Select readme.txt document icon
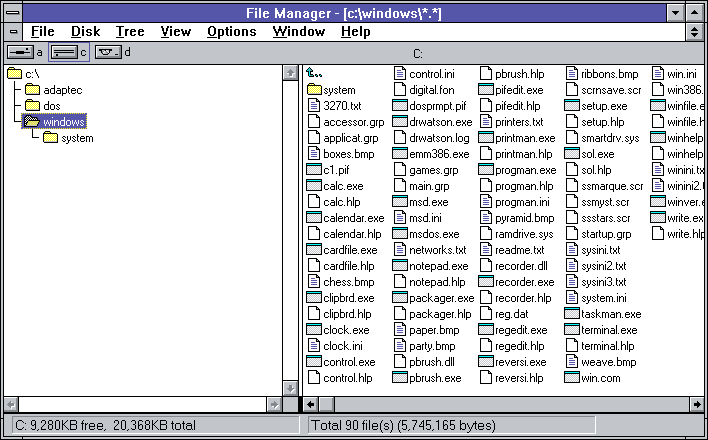This screenshot has height=440, width=708. tap(485, 249)
